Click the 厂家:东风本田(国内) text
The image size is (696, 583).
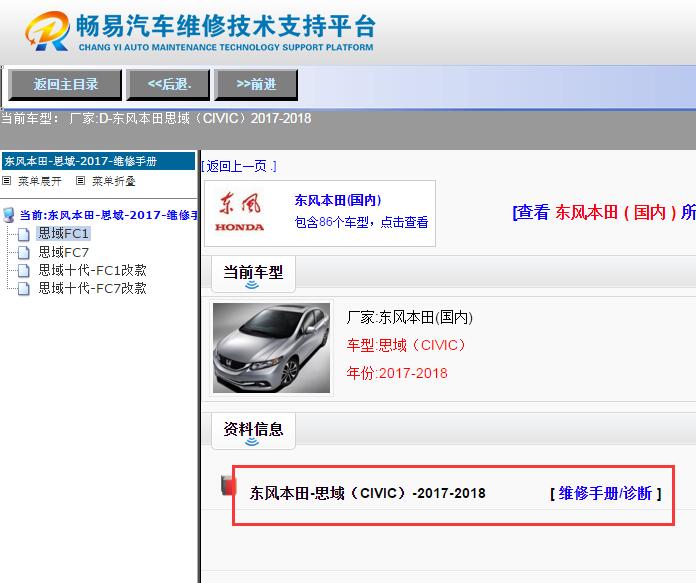(x=409, y=317)
